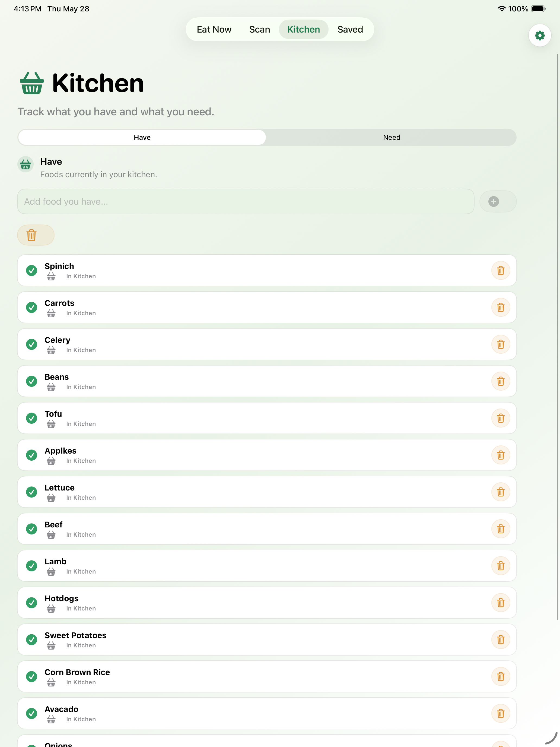Delete the Tofu item via trash icon
Viewport: 560px width, 747px height.
point(500,418)
